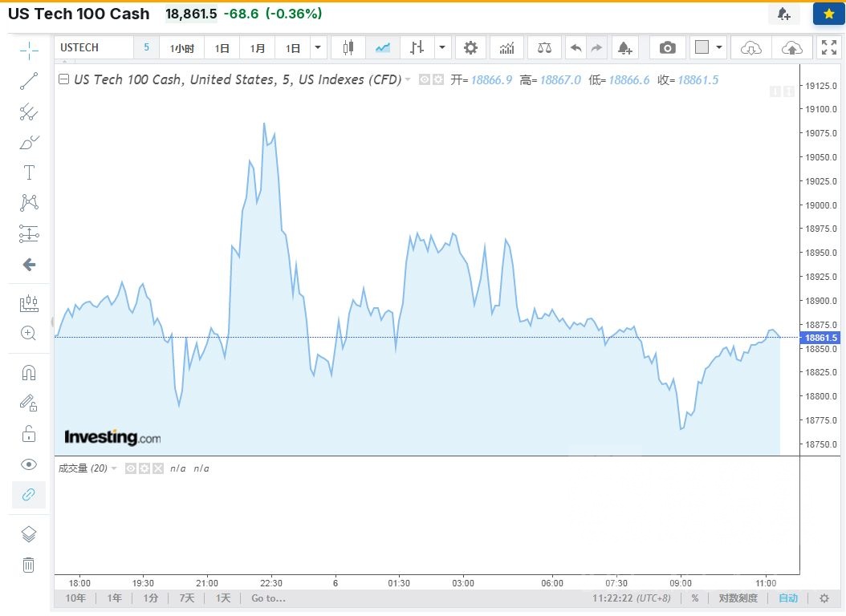Select the Zoom In magnifier tool

(x=29, y=334)
